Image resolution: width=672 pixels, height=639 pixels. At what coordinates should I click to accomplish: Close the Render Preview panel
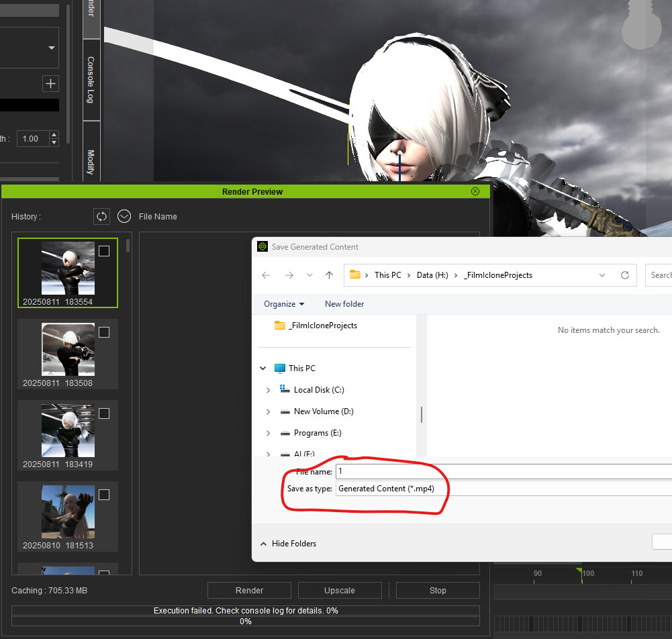pos(475,191)
